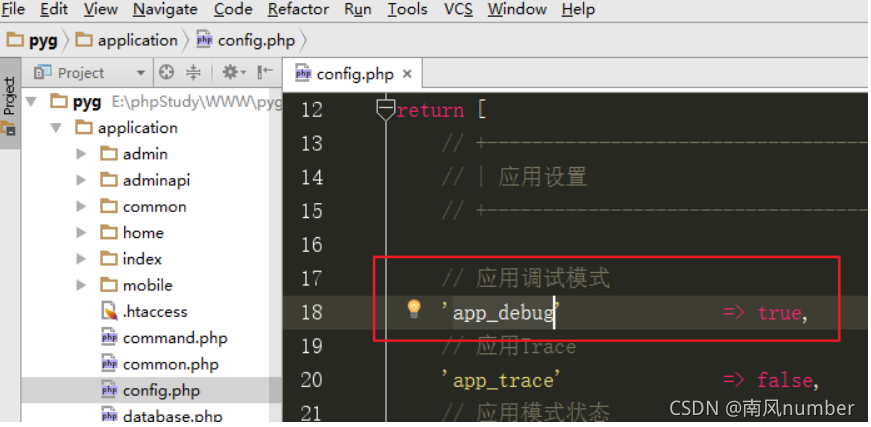Viewport: 871px width, 427px height.
Task: Expand the common folder arrow
Action: coord(82,207)
